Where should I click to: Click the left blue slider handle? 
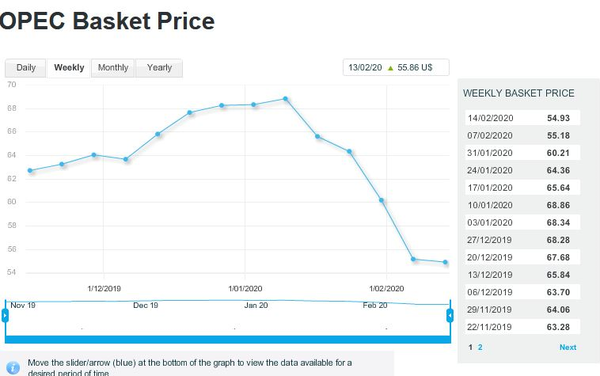pyautogui.click(x=5, y=316)
